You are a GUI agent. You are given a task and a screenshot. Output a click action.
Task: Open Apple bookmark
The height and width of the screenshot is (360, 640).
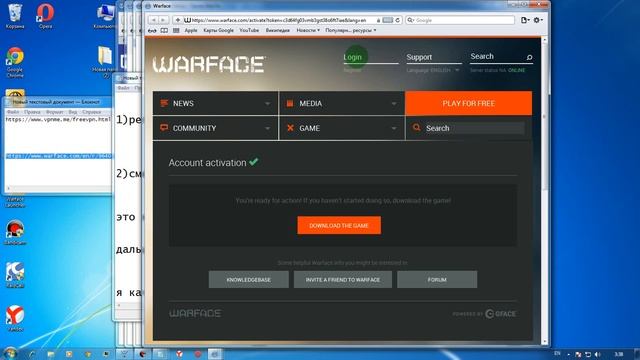[191, 31]
